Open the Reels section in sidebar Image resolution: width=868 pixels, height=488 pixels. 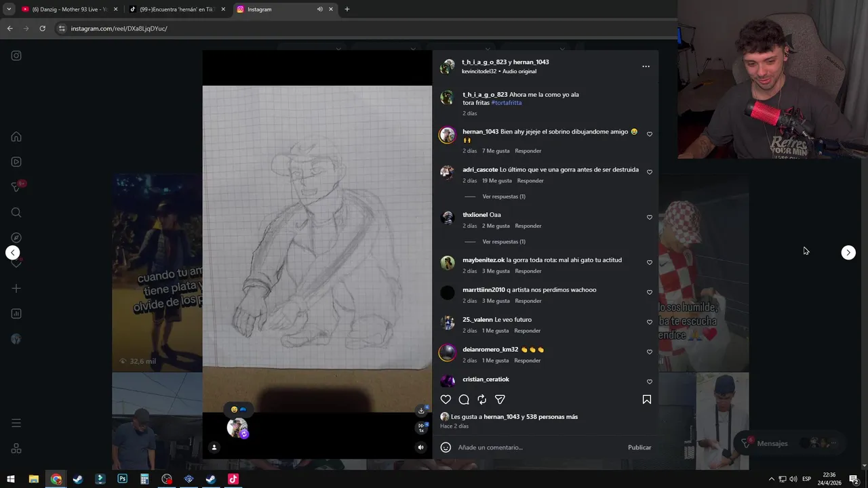tap(16, 162)
